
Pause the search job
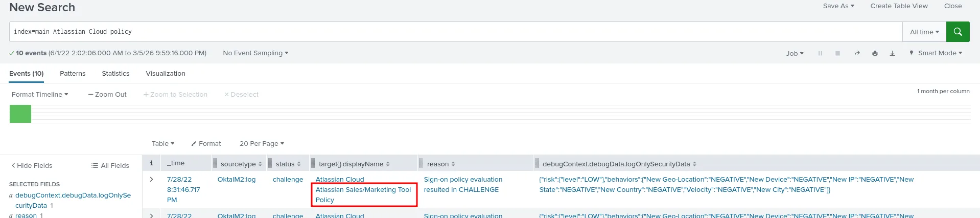820,53
